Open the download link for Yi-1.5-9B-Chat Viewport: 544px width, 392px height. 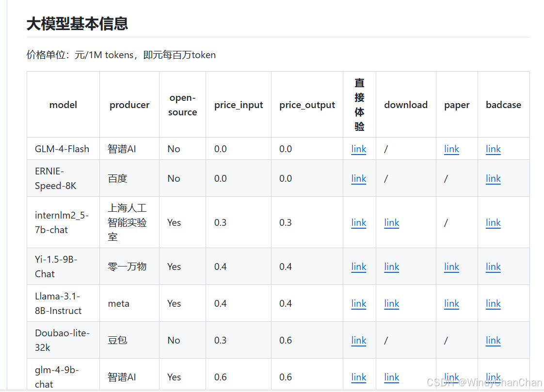(392, 267)
